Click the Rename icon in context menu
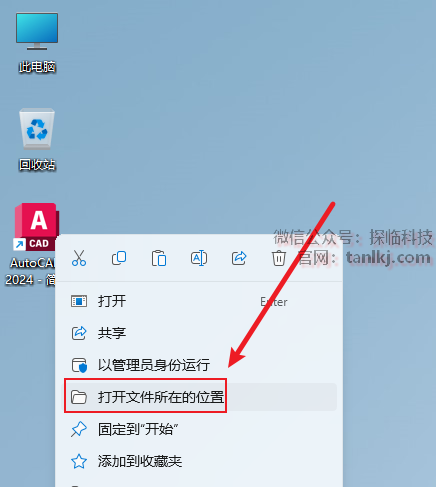Image resolution: width=436 pixels, height=487 pixels. pyautogui.click(x=199, y=258)
